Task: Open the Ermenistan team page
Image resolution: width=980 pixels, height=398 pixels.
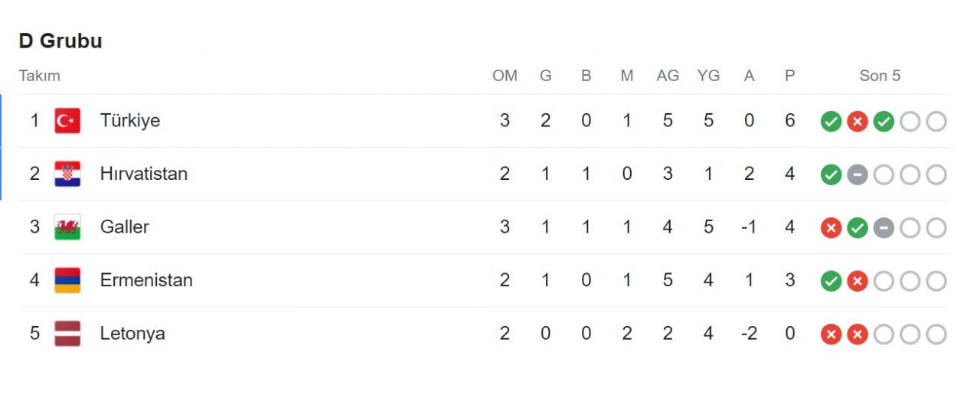Action: 146,280
